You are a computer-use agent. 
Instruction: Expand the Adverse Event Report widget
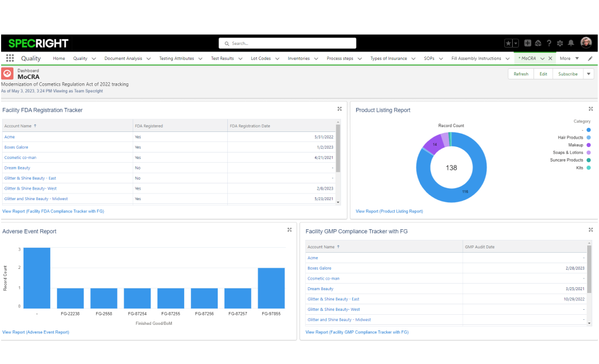click(x=289, y=230)
